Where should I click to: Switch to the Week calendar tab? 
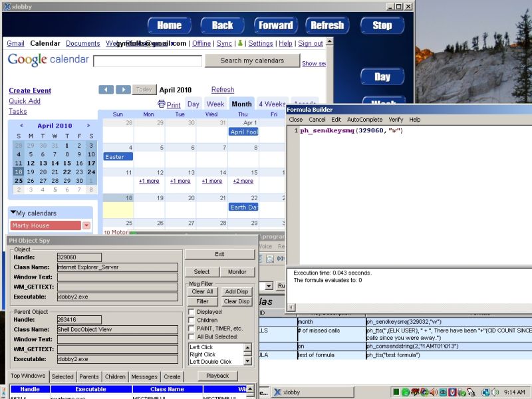point(215,104)
